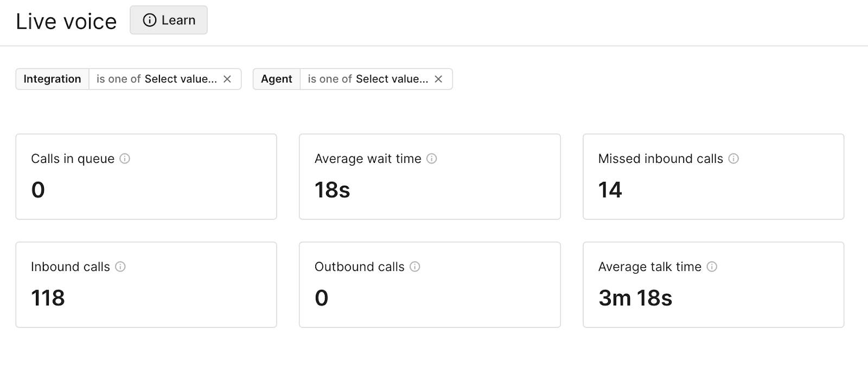Select the Agent filter label
868x366 pixels.
pyautogui.click(x=277, y=79)
